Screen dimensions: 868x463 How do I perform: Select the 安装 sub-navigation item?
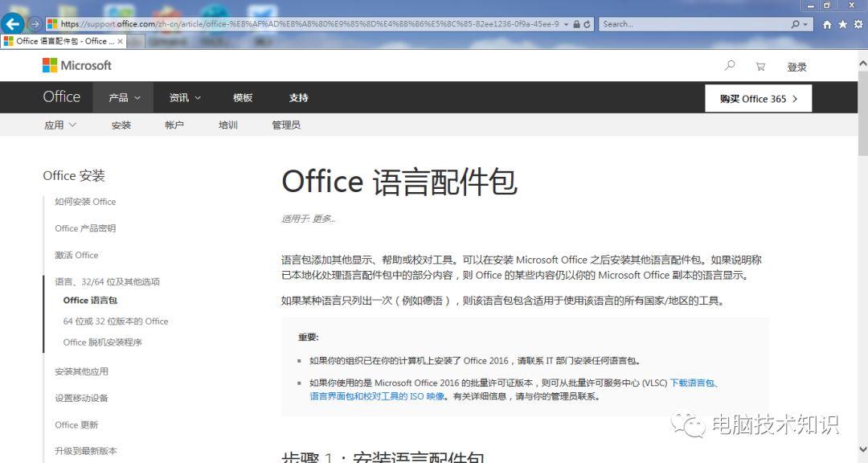[x=121, y=125]
